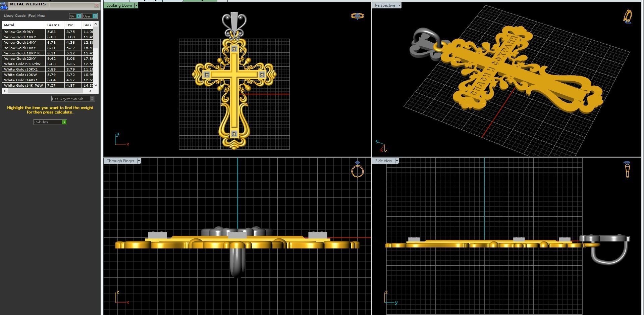644x315 pixels.
Task: Select the White Gold:10KW row
Action: click(x=48, y=75)
